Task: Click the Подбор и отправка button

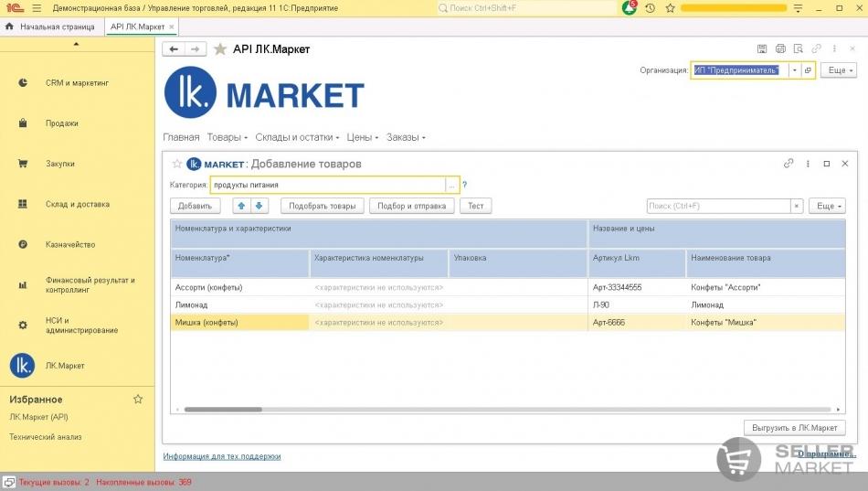Action: [x=411, y=206]
